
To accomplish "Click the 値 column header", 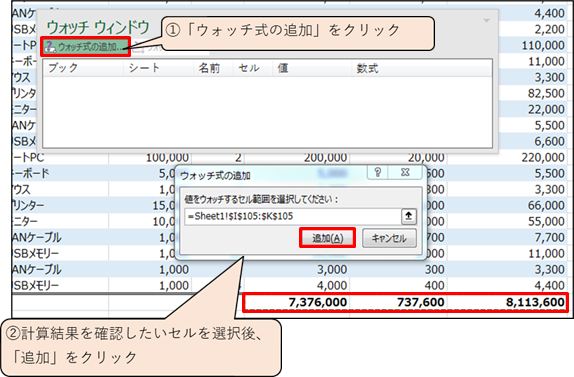I will click(x=312, y=68).
